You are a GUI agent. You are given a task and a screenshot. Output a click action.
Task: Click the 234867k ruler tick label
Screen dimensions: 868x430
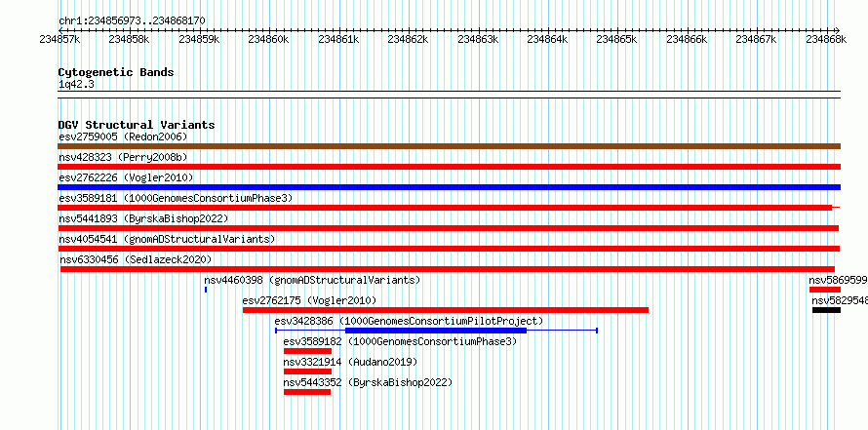(x=756, y=39)
